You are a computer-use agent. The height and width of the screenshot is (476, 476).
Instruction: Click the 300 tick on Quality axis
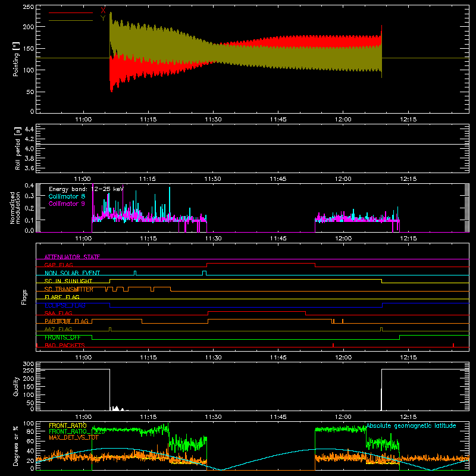pyautogui.click(x=29, y=364)
